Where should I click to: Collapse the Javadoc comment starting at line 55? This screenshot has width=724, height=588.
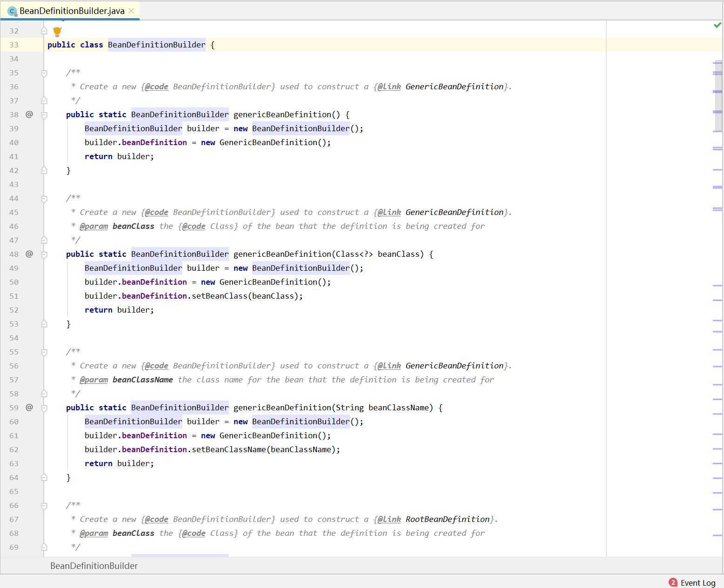point(44,352)
